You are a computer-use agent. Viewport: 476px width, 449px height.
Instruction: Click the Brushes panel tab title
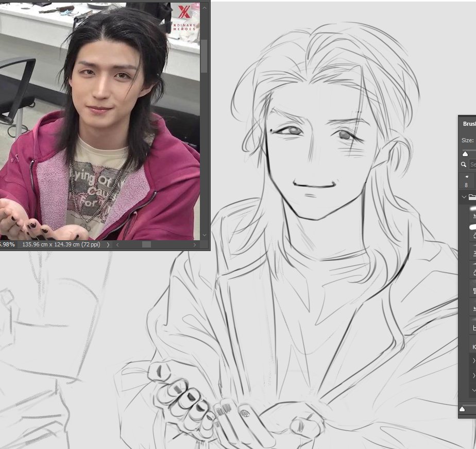[x=469, y=124]
